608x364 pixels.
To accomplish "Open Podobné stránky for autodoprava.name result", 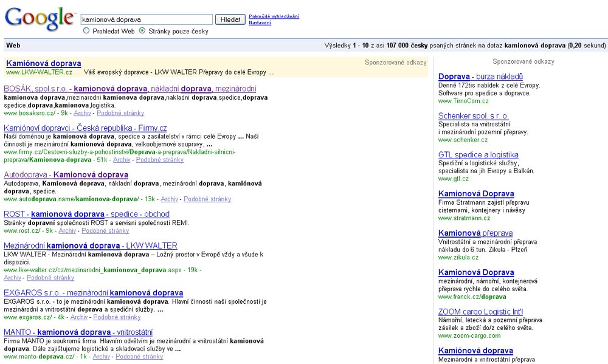I will 207,199.
